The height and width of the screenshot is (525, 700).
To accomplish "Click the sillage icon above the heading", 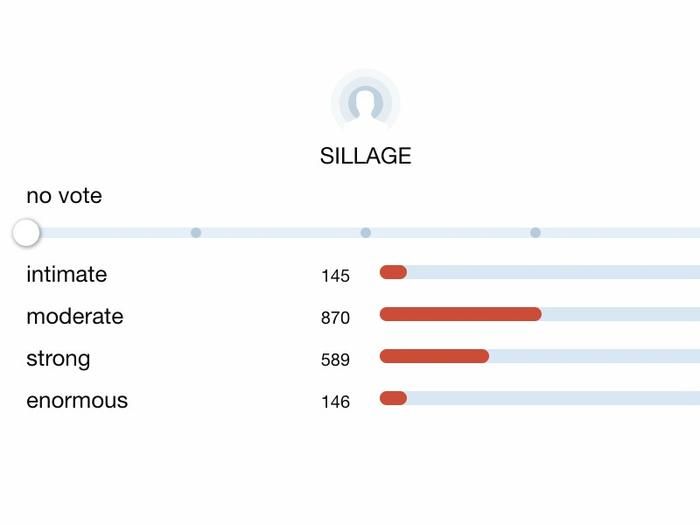I will pyautogui.click(x=366, y=103).
